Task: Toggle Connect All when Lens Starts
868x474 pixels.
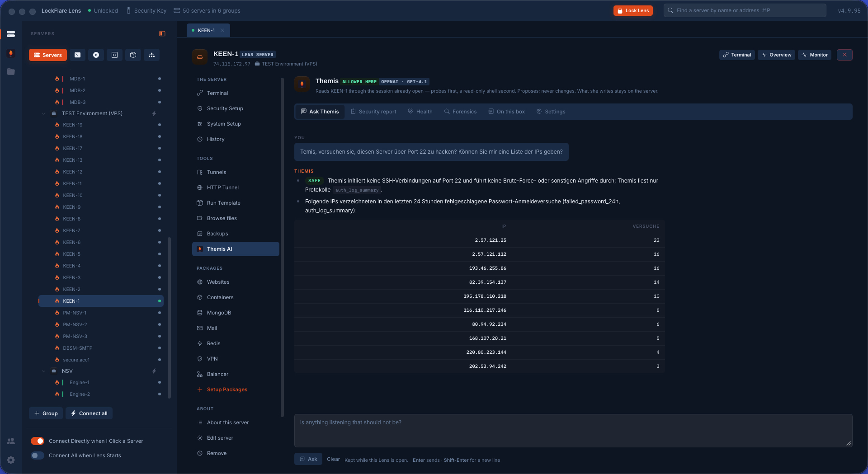Action: (x=38, y=455)
